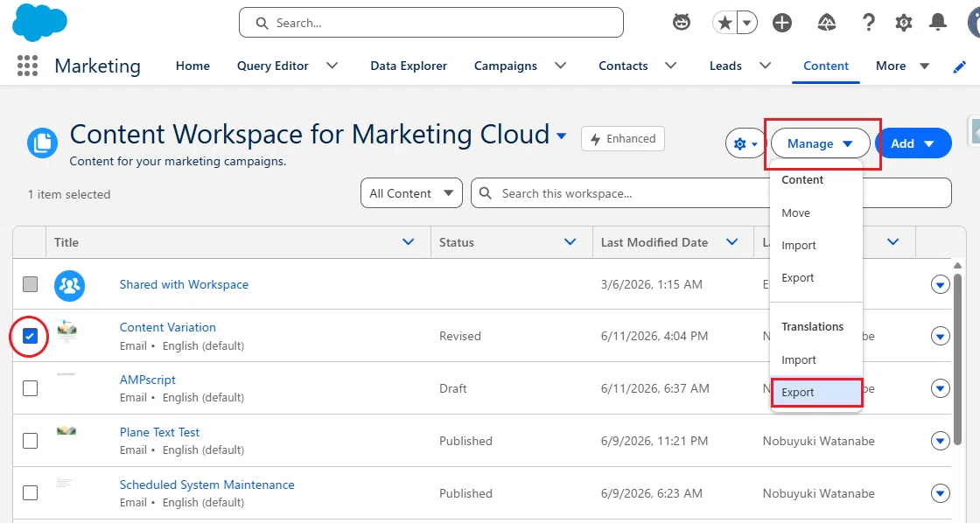Click the Content Variation thumbnail
This screenshot has width=980, height=523.
point(66,330)
